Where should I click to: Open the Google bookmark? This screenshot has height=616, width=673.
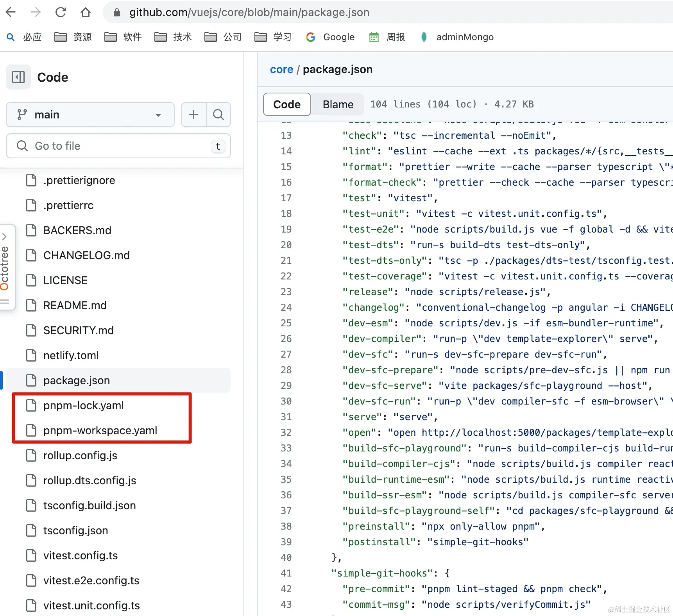[330, 37]
